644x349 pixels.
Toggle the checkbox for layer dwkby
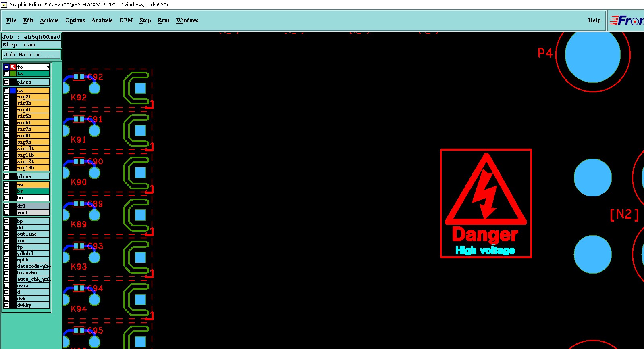click(6, 305)
